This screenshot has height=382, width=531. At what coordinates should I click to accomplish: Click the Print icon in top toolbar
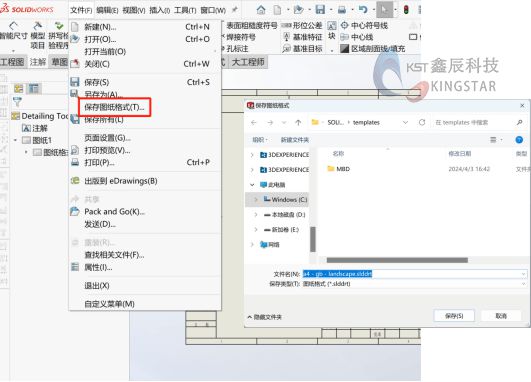[x=342, y=10]
